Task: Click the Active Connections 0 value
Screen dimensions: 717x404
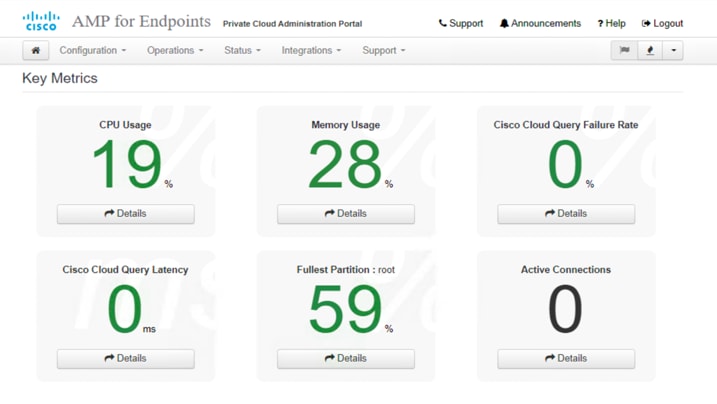Action: [565, 309]
